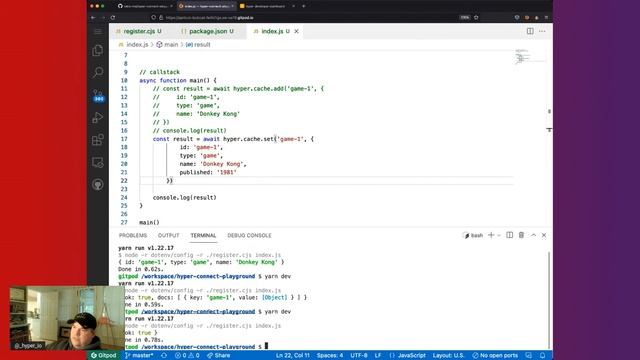This screenshot has width=640, height=360.
Task: Change indentation via Spaces: 4
Action: pos(330,355)
